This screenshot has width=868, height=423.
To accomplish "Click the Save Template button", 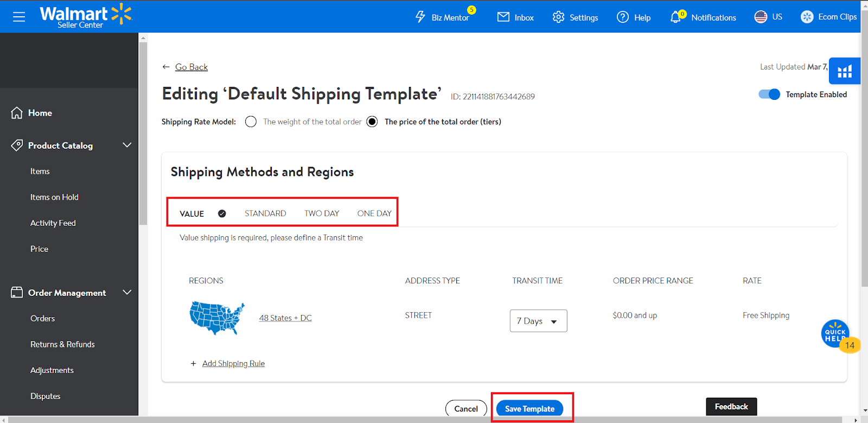I will pyautogui.click(x=529, y=408).
